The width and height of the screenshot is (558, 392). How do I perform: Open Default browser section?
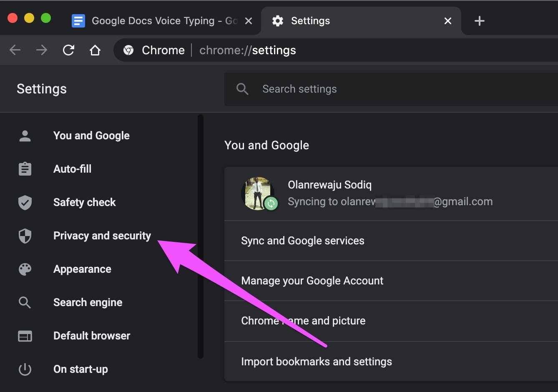pyautogui.click(x=92, y=336)
